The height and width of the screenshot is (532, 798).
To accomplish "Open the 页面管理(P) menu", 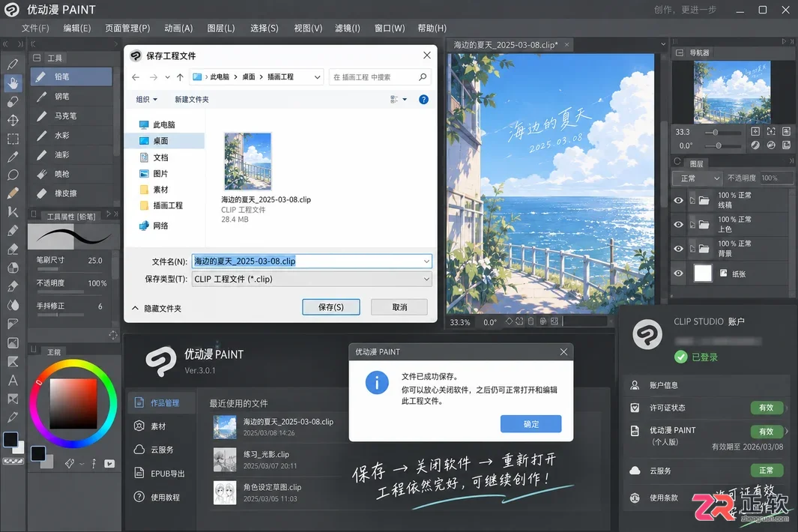I will pos(127,28).
